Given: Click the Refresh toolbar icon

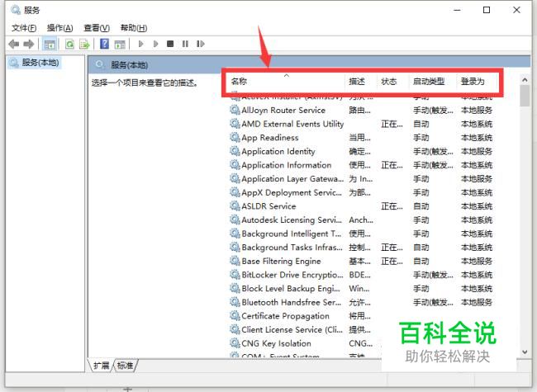Looking at the screenshot, I should 70,44.
